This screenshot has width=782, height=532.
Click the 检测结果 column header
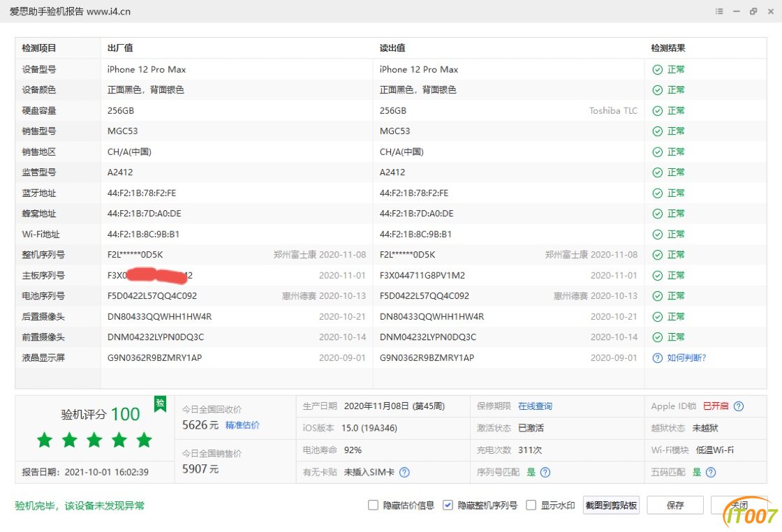[x=667, y=48]
